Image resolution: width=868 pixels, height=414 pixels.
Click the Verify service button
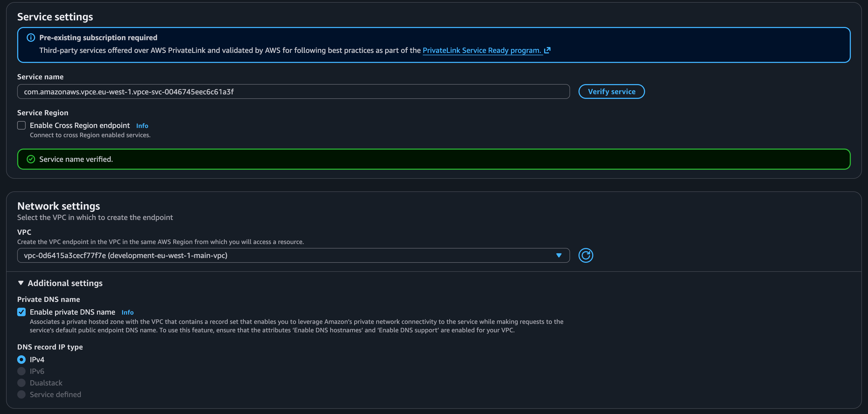(x=612, y=91)
